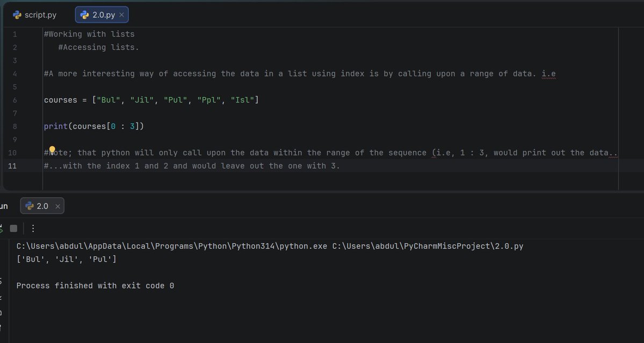644x343 pixels.
Task: Click the Python file icon on script.py tab
Action: point(17,15)
